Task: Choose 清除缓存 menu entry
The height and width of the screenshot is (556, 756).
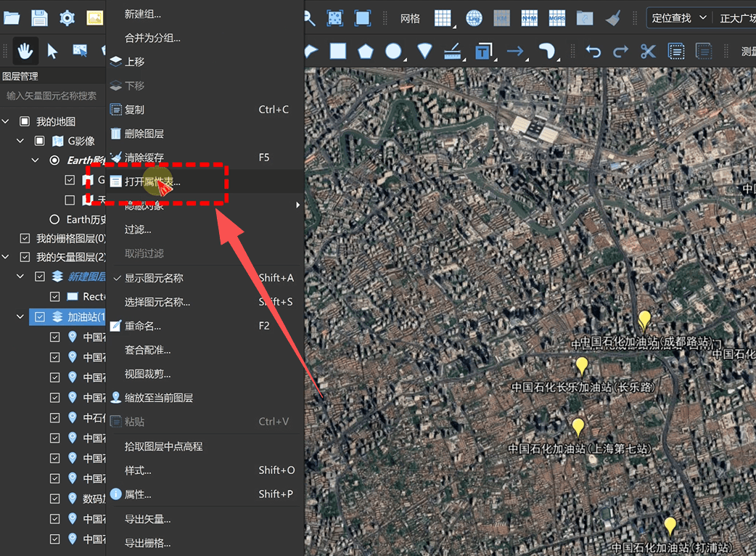Action: click(205, 158)
